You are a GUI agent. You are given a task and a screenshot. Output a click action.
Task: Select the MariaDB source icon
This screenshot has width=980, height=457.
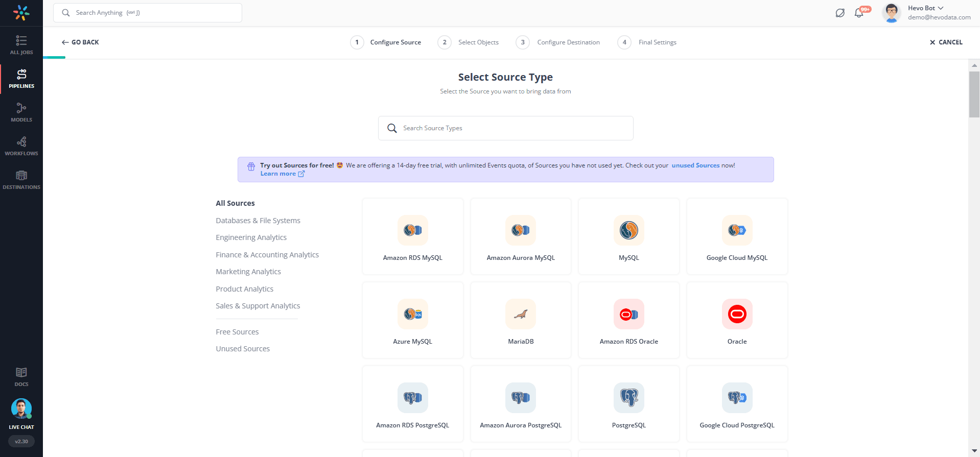click(520, 315)
